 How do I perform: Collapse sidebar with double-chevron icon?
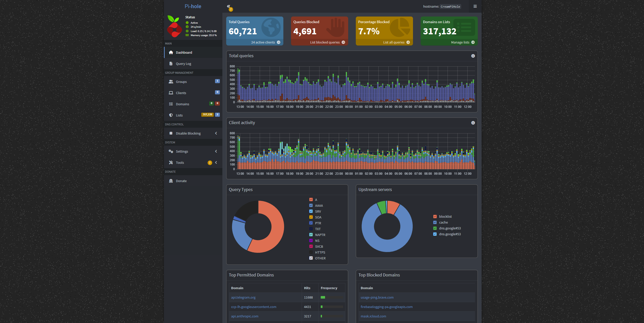tap(228, 6)
